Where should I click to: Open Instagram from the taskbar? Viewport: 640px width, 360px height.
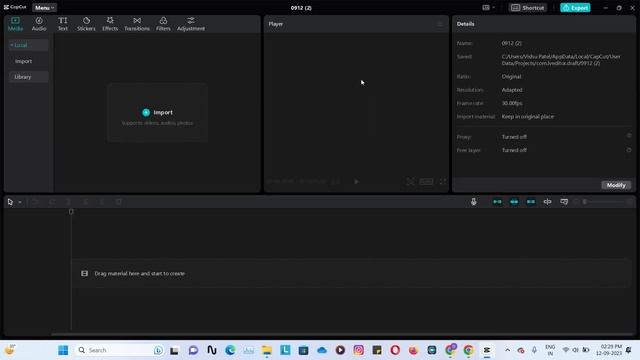click(x=358, y=350)
